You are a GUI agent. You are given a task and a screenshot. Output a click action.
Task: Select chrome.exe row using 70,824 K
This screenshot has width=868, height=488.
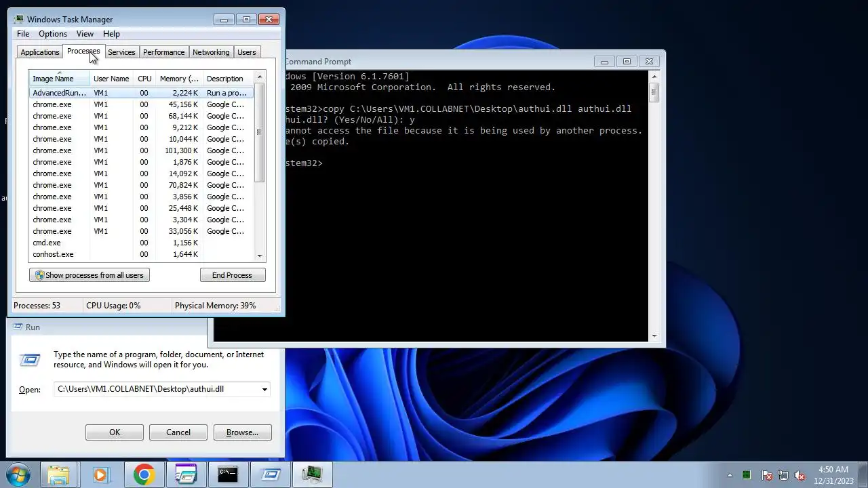[x=141, y=185]
